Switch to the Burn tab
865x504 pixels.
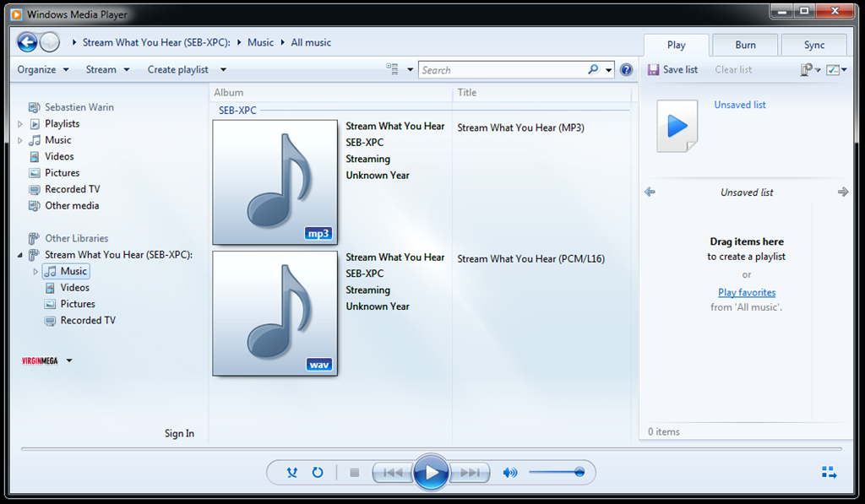pyautogui.click(x=745, y=46)
